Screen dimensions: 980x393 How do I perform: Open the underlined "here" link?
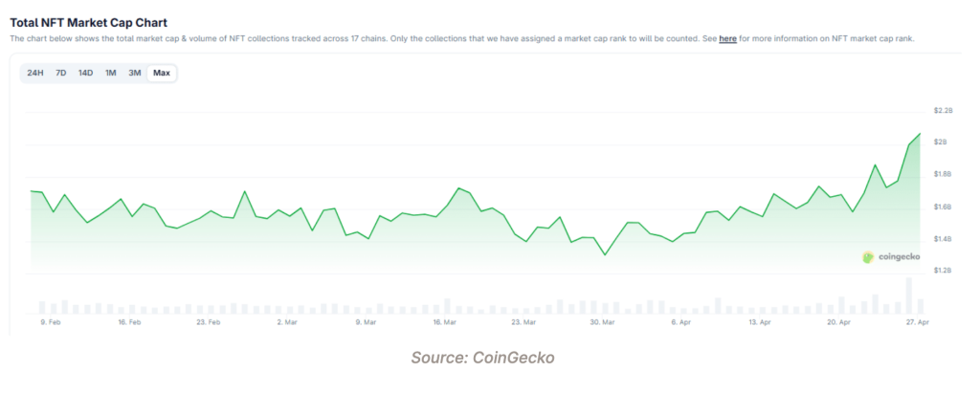tap(727, 38)
